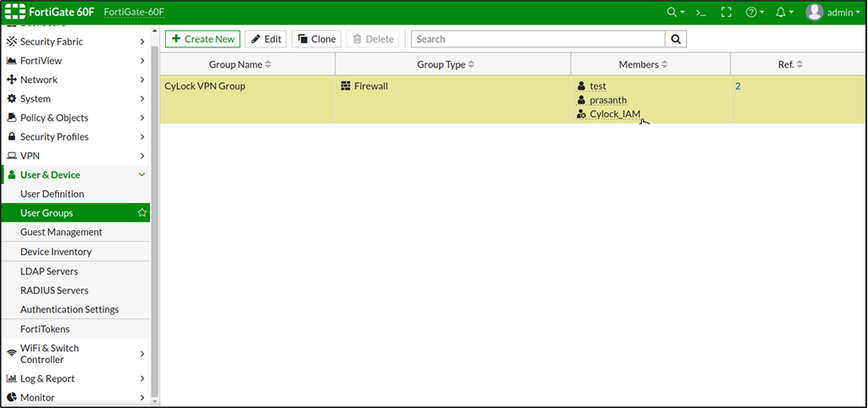Toggle fullscreen mode icon
Viewport: 868px width, 408px height.
[x=726, y=13]
